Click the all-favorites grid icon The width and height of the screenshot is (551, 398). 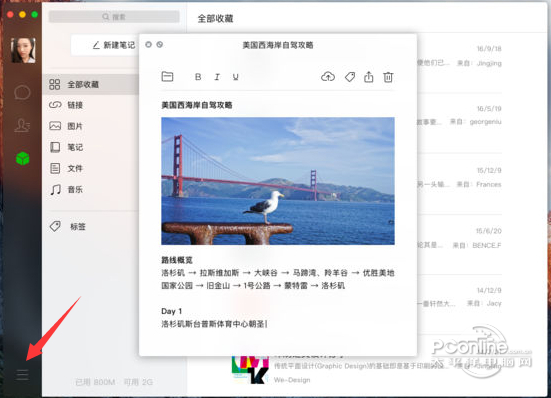[x=54, y=84]
